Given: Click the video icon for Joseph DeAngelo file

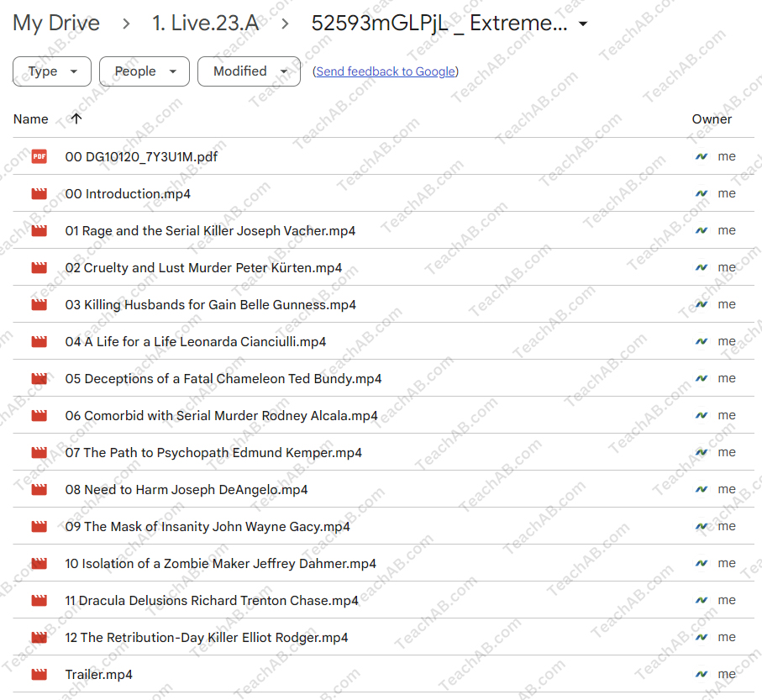Looking at the screenshot, I should (39, 489).
